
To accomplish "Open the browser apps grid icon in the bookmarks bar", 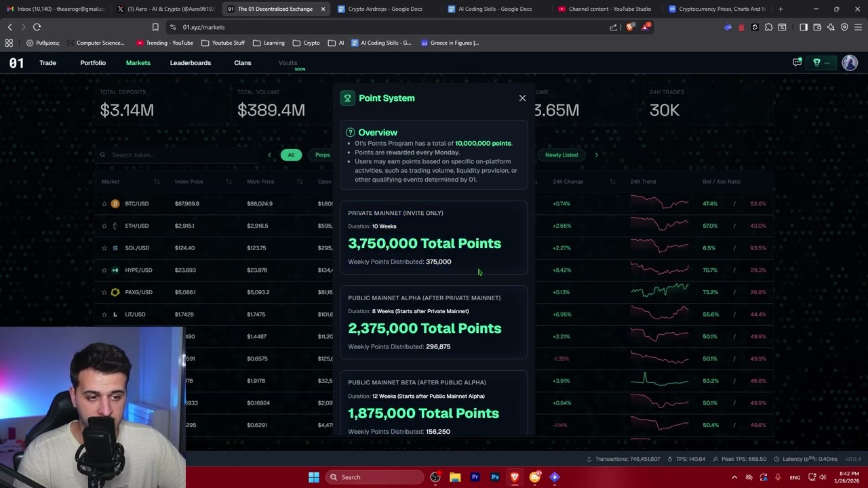I will (x=9, y=43).
